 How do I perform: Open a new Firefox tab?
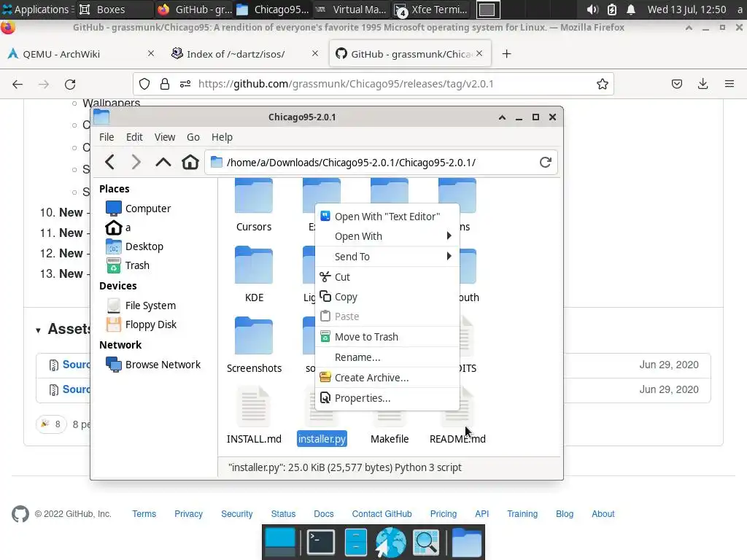[x=506, y=54]
